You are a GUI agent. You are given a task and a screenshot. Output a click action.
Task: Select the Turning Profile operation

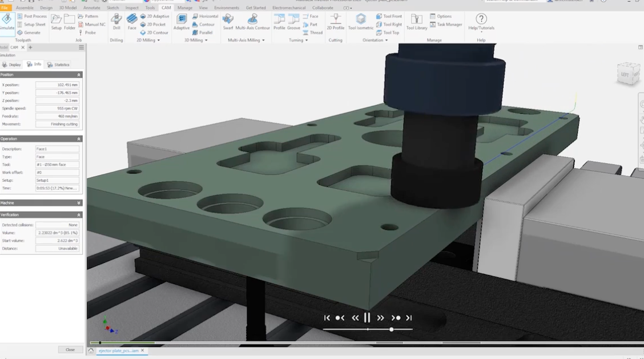tap(279, 22)
